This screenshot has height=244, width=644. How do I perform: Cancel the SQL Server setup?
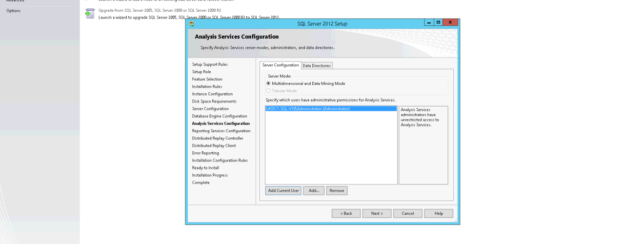tap(408, 213)
